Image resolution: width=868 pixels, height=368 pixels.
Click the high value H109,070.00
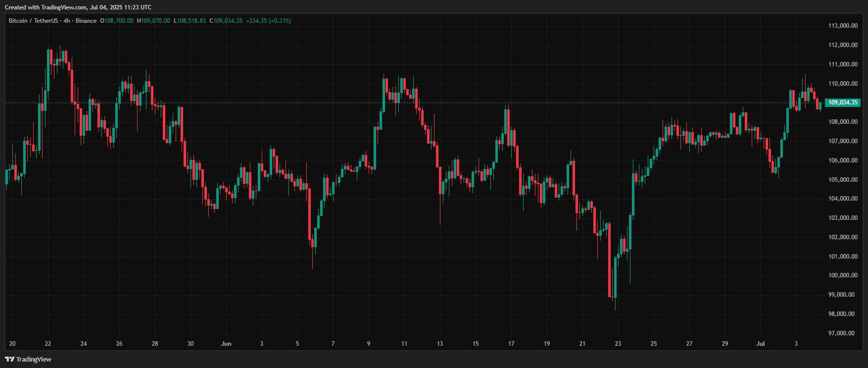tap(153, 21)
